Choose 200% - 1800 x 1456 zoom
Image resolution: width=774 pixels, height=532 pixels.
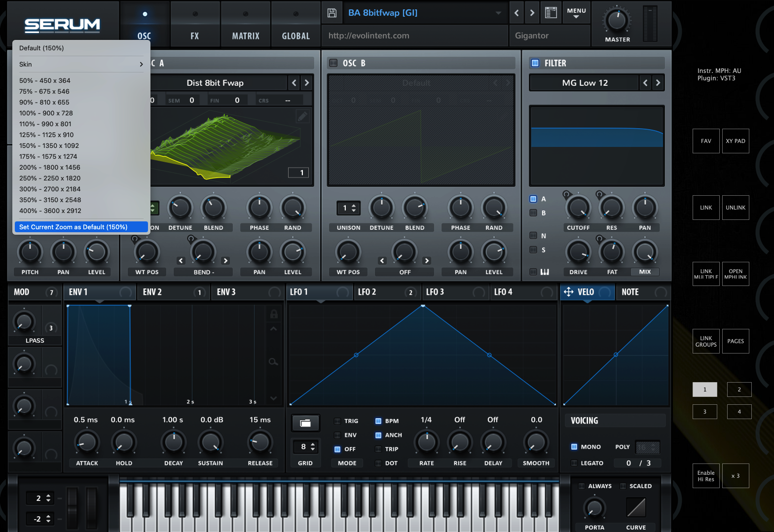click(81, 167)
